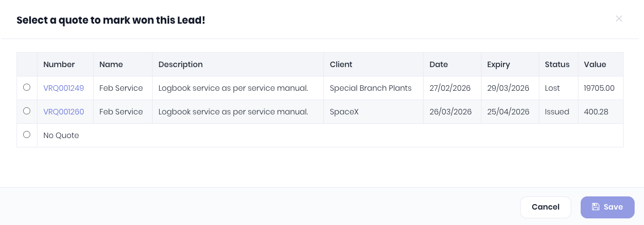Click the Save button
This screenshot has width=644, height=225.
coord(607,207)
